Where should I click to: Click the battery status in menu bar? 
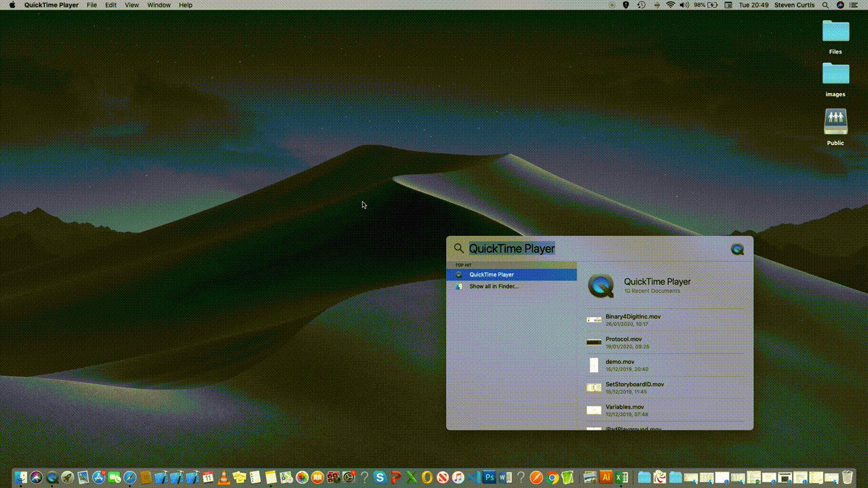tap(705, 5)
